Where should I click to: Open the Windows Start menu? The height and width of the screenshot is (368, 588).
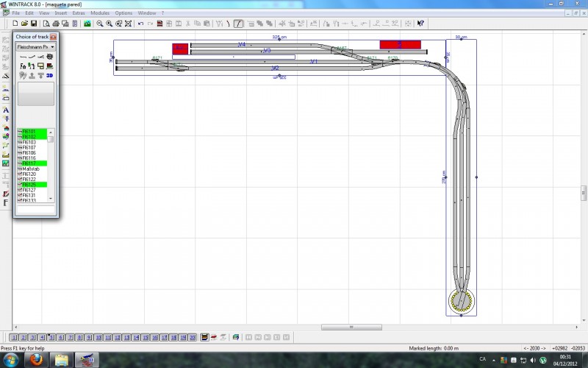tap(11, 360)
